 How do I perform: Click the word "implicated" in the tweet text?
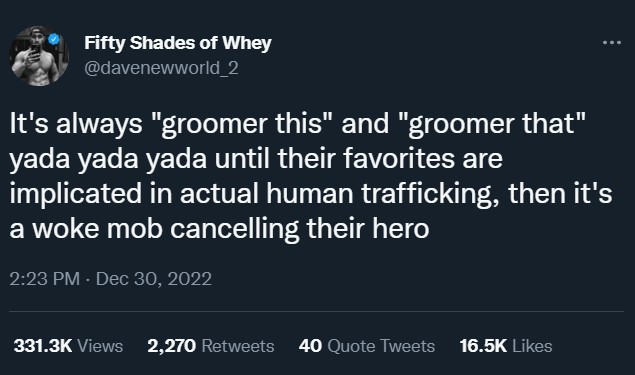pos(76,194)
